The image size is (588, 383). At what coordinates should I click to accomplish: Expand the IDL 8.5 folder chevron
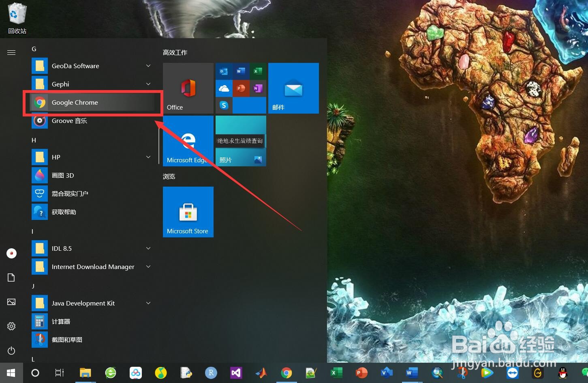click(148, 248)
